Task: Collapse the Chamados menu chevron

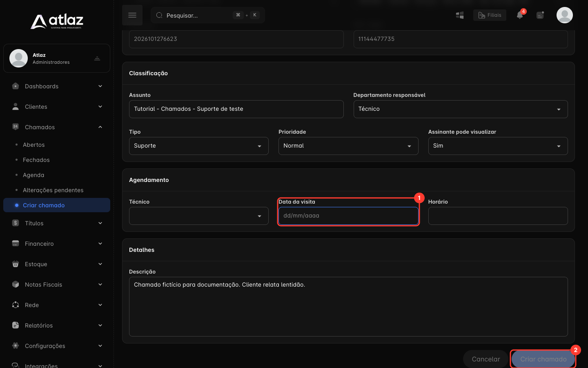Action: tap(100, 127)
